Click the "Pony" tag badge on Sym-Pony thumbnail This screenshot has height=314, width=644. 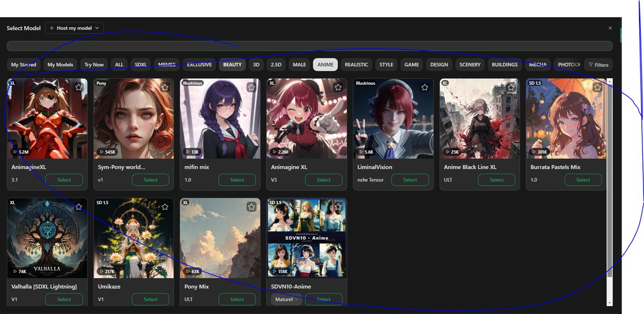click(x=101, y=83)
